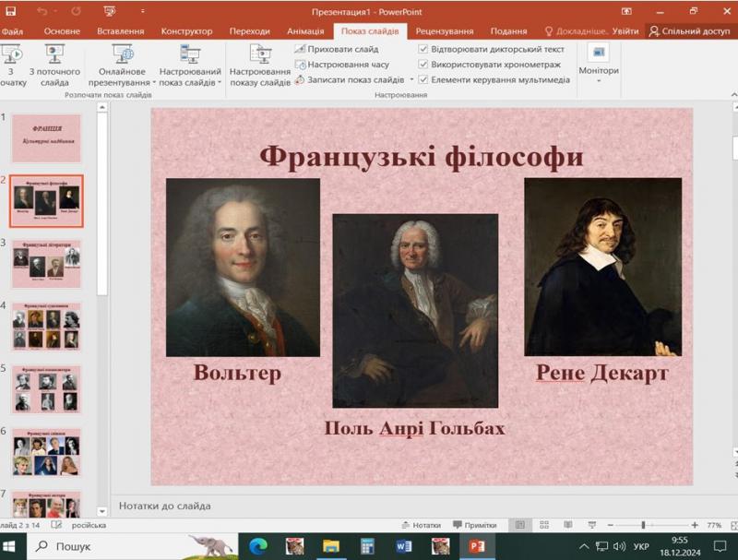Click Настроювання часу to rehearse timings
738x560 pixels.
342,65
